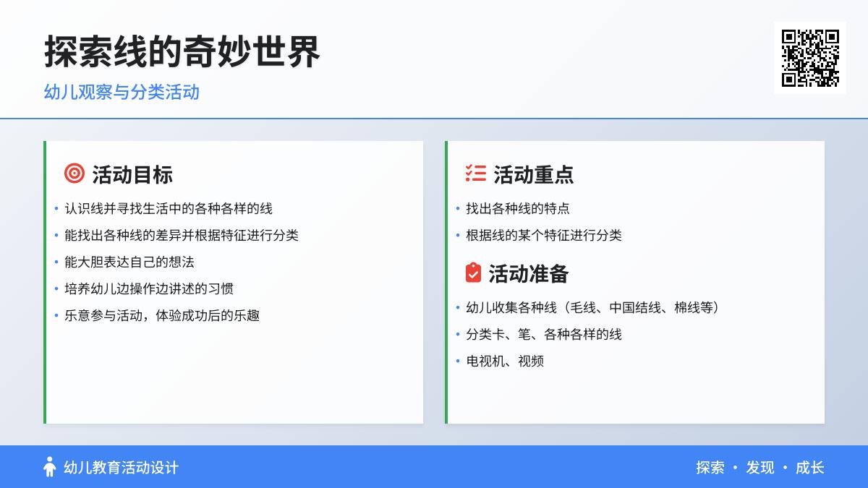The image size is (868, 488).
Task: Click the 活动准备 heading
Action: (x=529, y=273)
